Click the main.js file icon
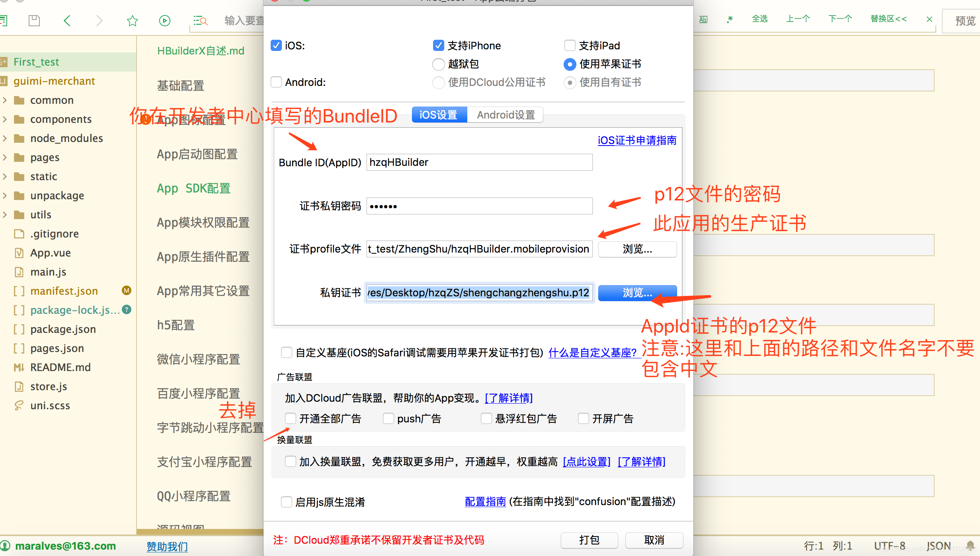The height and width of the screenshot is (556, 980). coord(19,272)
